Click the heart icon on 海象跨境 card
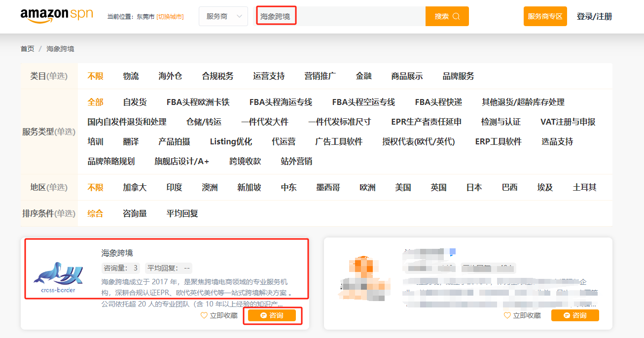Screen dimensions: 644x338 tap(204, 315)
